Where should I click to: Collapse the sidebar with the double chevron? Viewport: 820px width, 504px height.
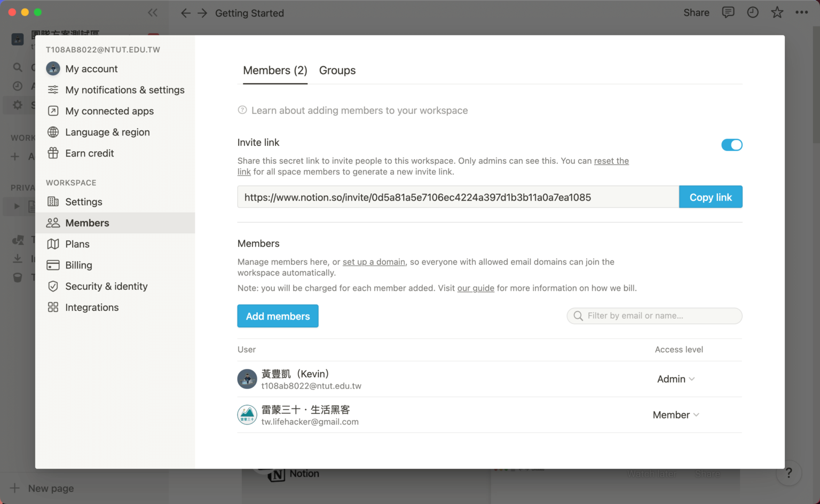pyautogui.click(x=153, y=13)
